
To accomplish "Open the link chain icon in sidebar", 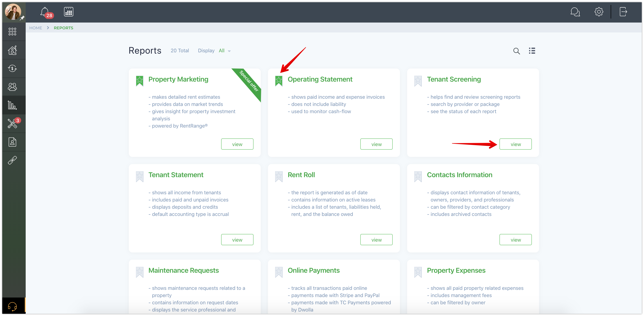I will point(12,160).
